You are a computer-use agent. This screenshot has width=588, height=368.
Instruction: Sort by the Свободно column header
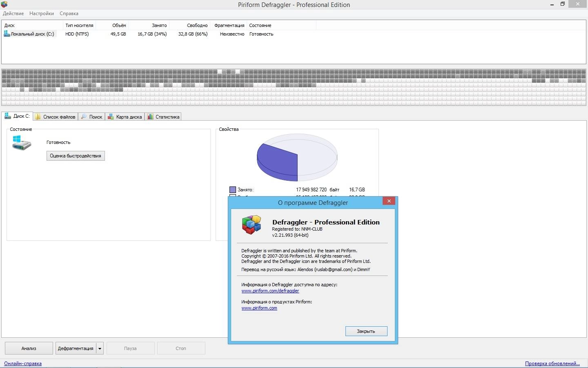coord(190,25)
